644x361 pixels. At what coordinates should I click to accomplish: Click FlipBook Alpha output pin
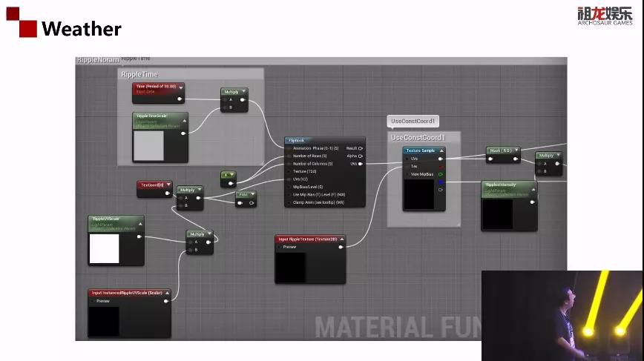[x=360, y=156]
